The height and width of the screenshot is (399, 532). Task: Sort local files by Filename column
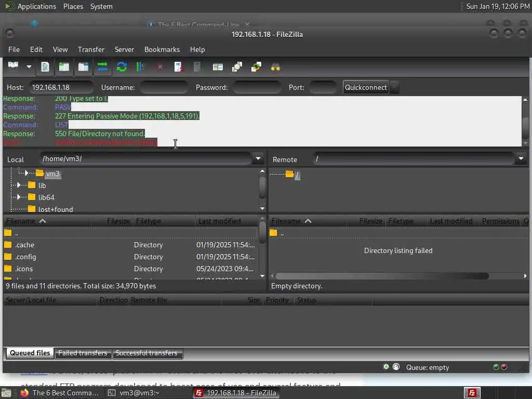click(x=47, y=221)
